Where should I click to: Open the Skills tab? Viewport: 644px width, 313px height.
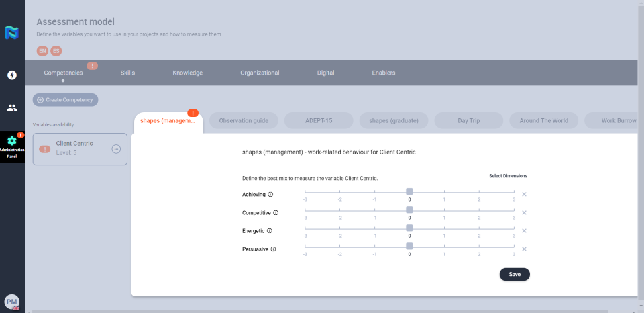pos(127,73)
